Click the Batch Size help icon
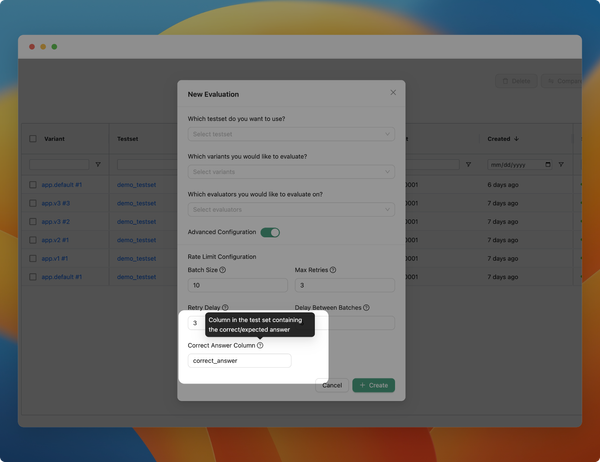This screenshot has width=600, height=462. click(222, 270)
